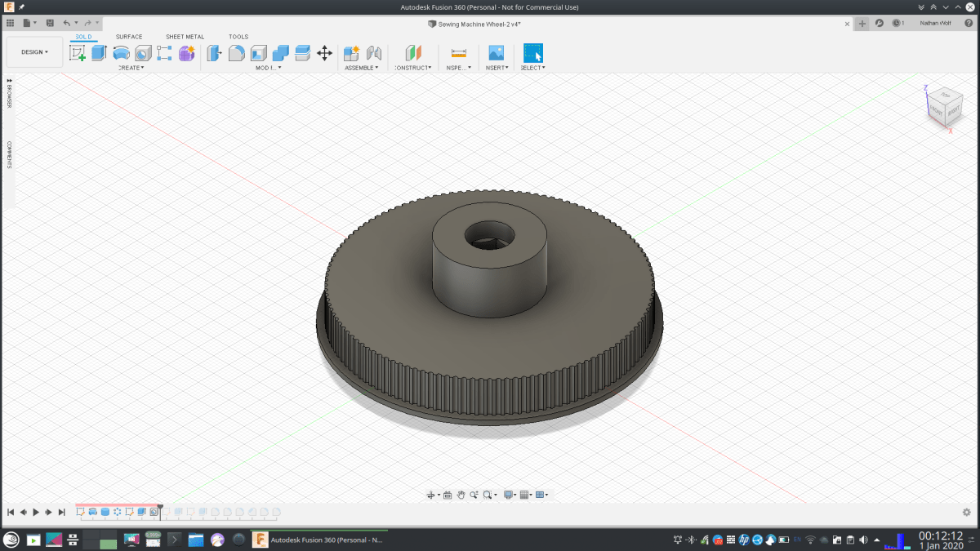Screen dimensions: 980x551
Task: Select the New Component tool
Action: pos(351,53)
